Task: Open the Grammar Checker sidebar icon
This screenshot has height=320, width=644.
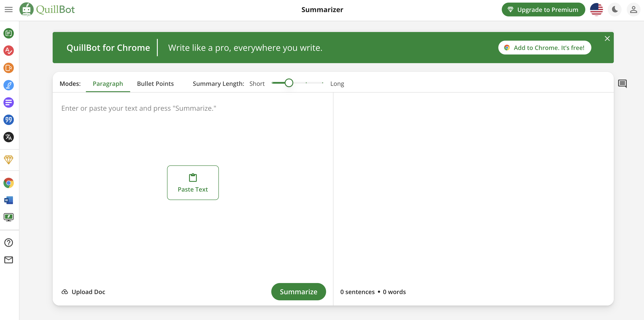Action: coord(8,51)
